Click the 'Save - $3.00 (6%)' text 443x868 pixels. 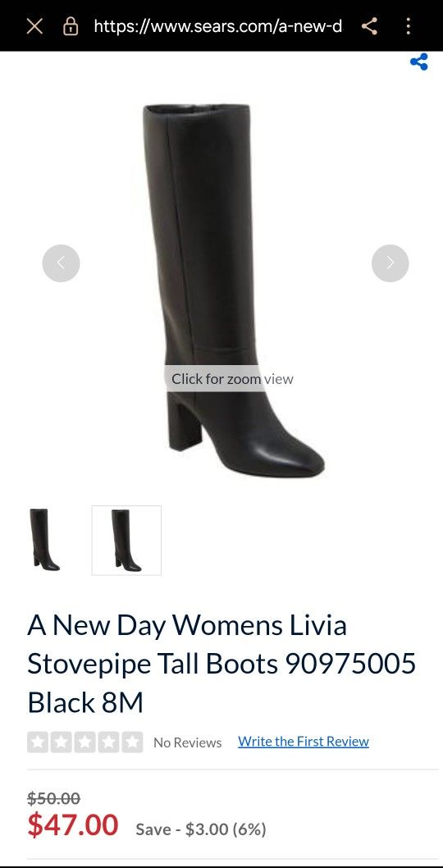[x=201, y=829]
